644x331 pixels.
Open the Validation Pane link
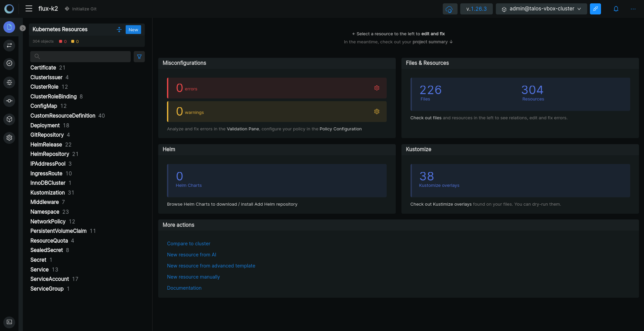click(x=243, y=129)
